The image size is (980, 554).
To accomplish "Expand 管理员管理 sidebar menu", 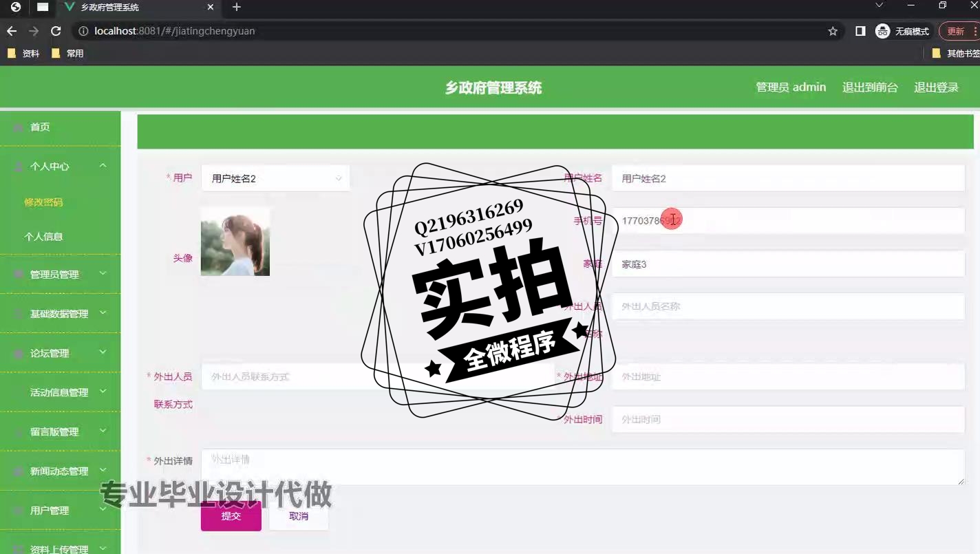I will pos(60,274).
